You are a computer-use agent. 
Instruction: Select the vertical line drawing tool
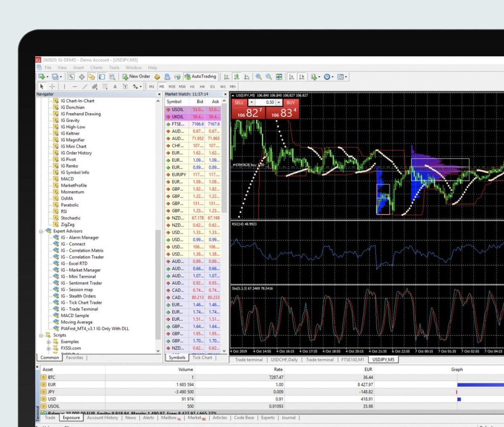[64, 87]
